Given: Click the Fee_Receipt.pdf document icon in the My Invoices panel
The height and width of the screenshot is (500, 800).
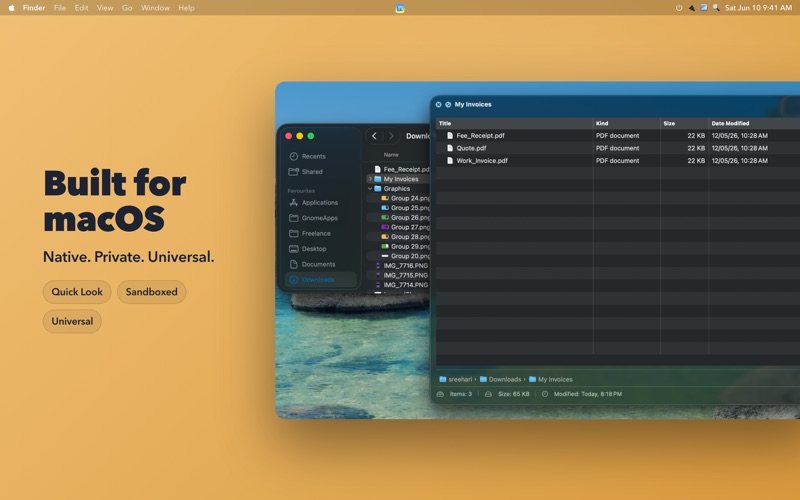Looking at the screenshot, I should tap(449, 136).
